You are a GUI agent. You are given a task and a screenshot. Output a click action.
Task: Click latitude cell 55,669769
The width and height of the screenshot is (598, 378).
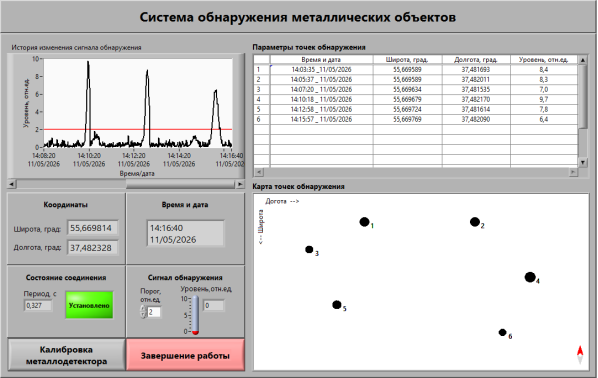click(x=407, y=119)
